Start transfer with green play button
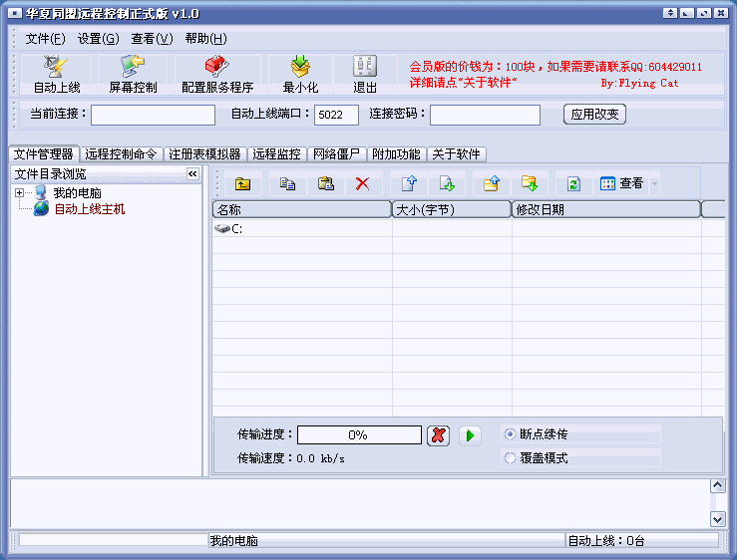The image size is (737, 560). click(469, 435)
